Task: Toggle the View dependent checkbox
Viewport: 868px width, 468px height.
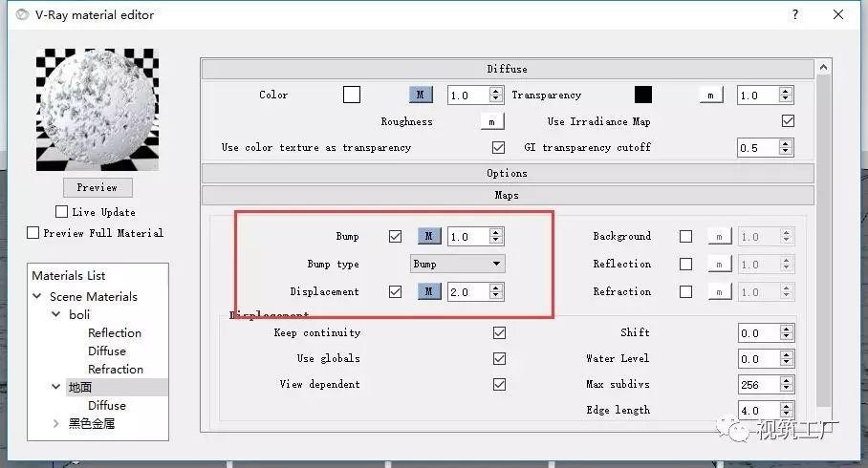Action: click(499, 385)
